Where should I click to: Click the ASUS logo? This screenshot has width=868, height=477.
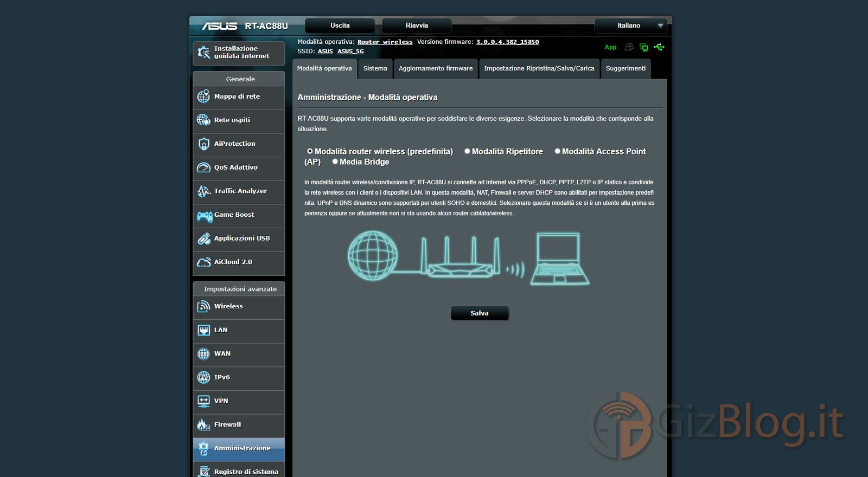(220, 26)
